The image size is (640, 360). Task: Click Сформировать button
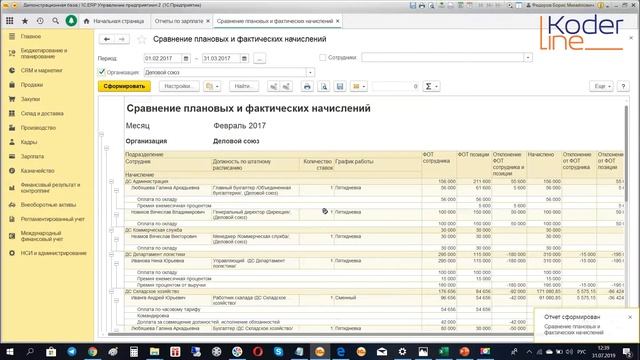[x=124, y=87]
